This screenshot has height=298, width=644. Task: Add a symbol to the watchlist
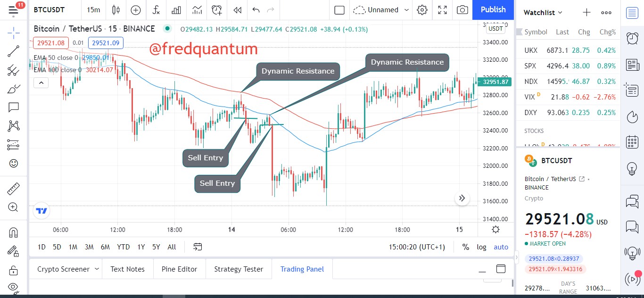[586, 13]
